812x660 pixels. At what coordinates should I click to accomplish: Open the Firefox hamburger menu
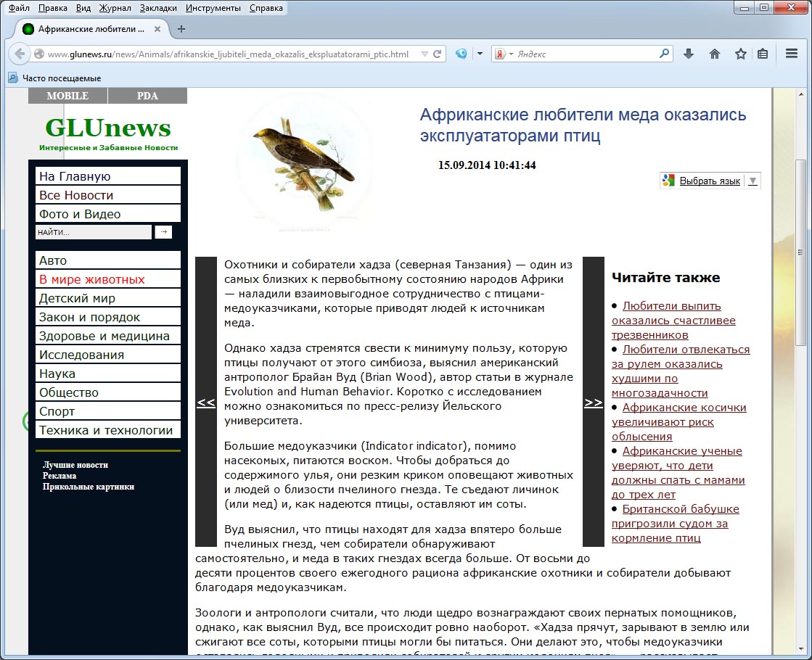tap(792, 54)
